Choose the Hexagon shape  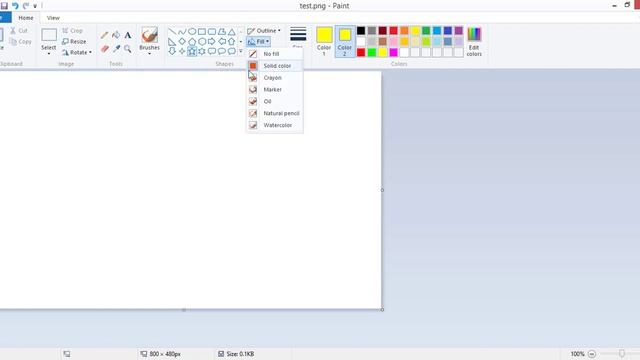click(202, 42)
